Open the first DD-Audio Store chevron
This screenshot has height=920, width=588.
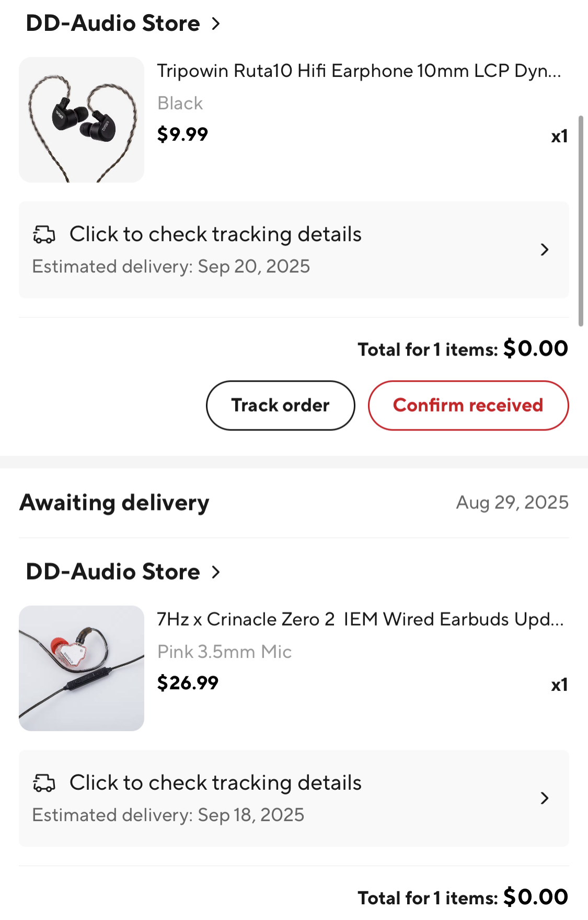coord(216,24)
